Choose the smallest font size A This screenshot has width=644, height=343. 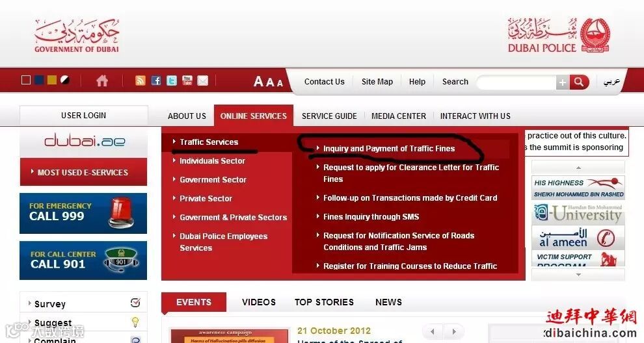(280, 83)
